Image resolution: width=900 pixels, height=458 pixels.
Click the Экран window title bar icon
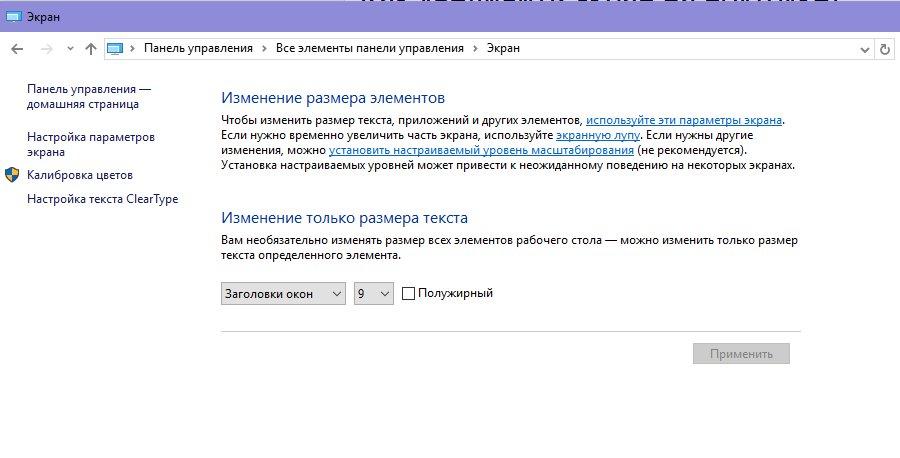coord(13,17)
